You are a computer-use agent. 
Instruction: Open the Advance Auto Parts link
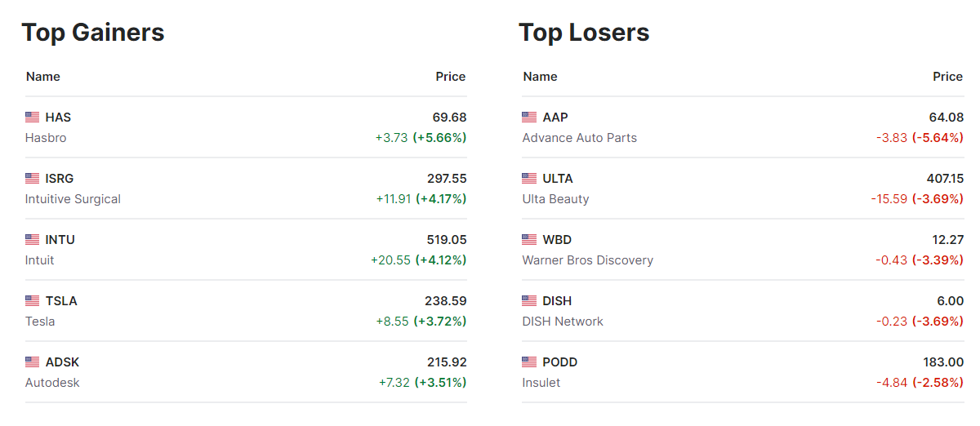tap(579, 138)
